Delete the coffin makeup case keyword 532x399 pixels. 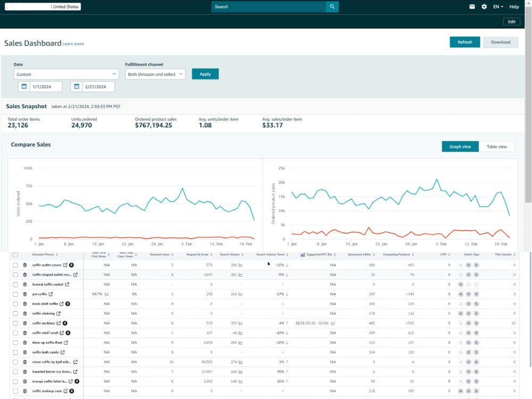(x=25, y=391)
